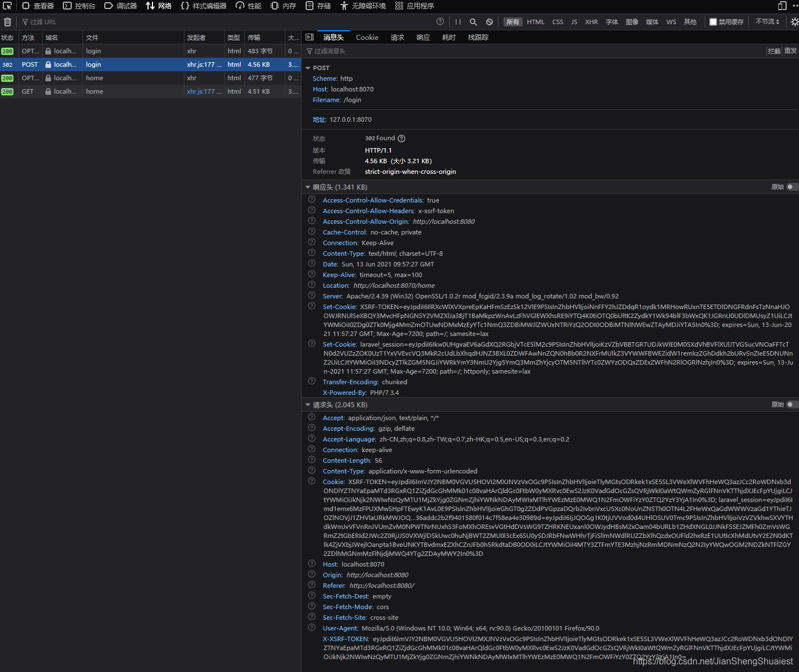Click help icon for Accept-Language header
Screen dimensions: 799x672
(x=312, y=439)
